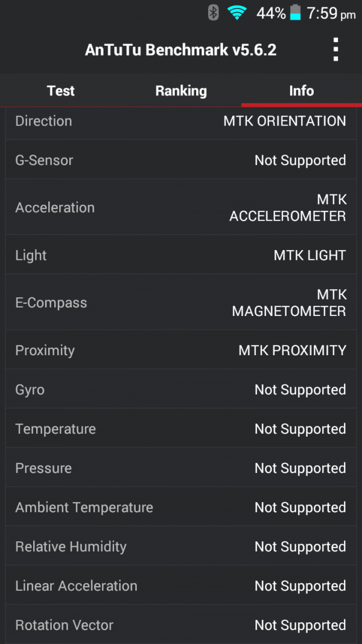This screenshot has width=362, height=644.
Task: Tap the Direction sensor row
Action: coord(181,121)
